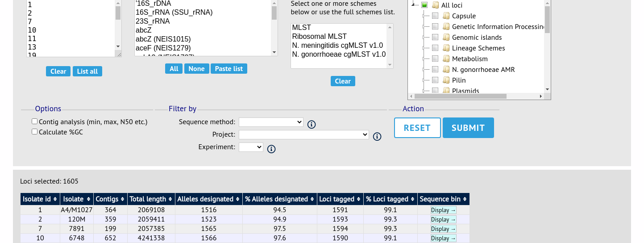Image resolution: width=644 pixels, height=243 pixels.
Task: Expand the Genomic islands tree node
Action: pos(424,38)
